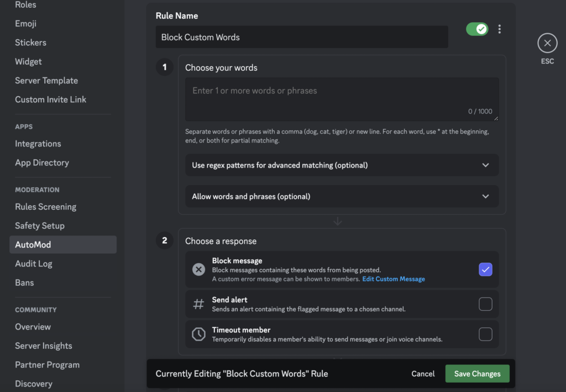Expand regex patterns for advanced matching

(342, 165)
